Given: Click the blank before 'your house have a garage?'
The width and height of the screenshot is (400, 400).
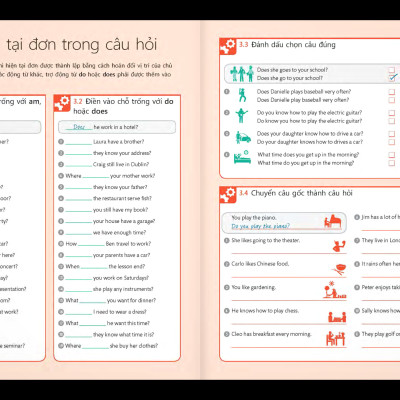Looking at the screenshot, I should (79, 222).
